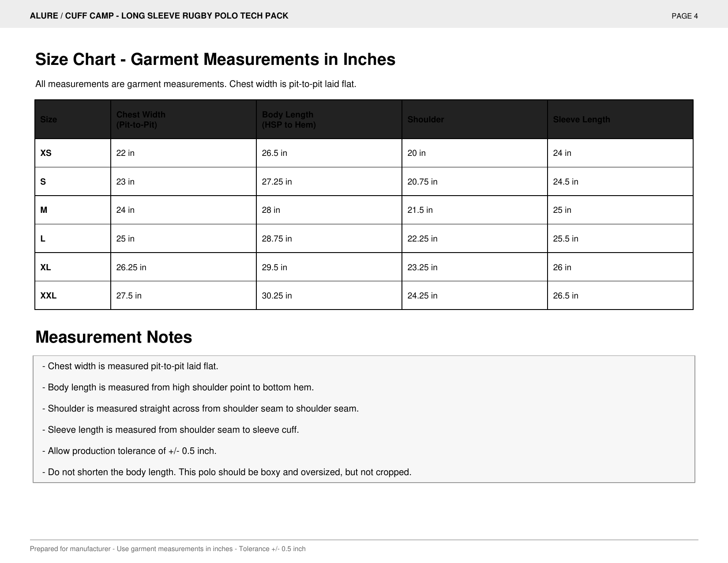The width and height of the screenshot is (728, 563).
Task: Select the Sleeve Length column header
Action: (620, 119)
